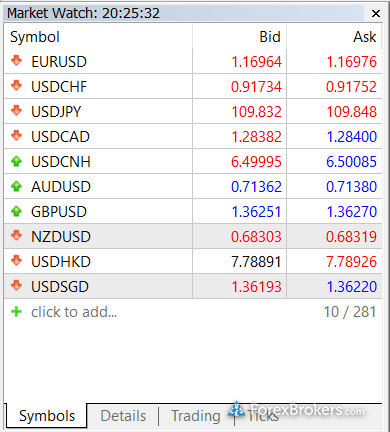This screenshot has height=432, width=390.
Task: Click the GBPUSD green up arrow icon
Action: [16, 211]
